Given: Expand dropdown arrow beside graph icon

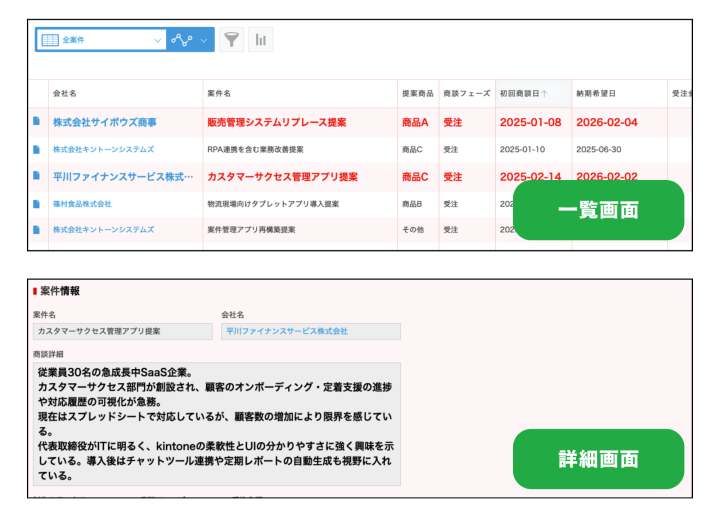Looking at the screenshot, I should pos(204,40).
